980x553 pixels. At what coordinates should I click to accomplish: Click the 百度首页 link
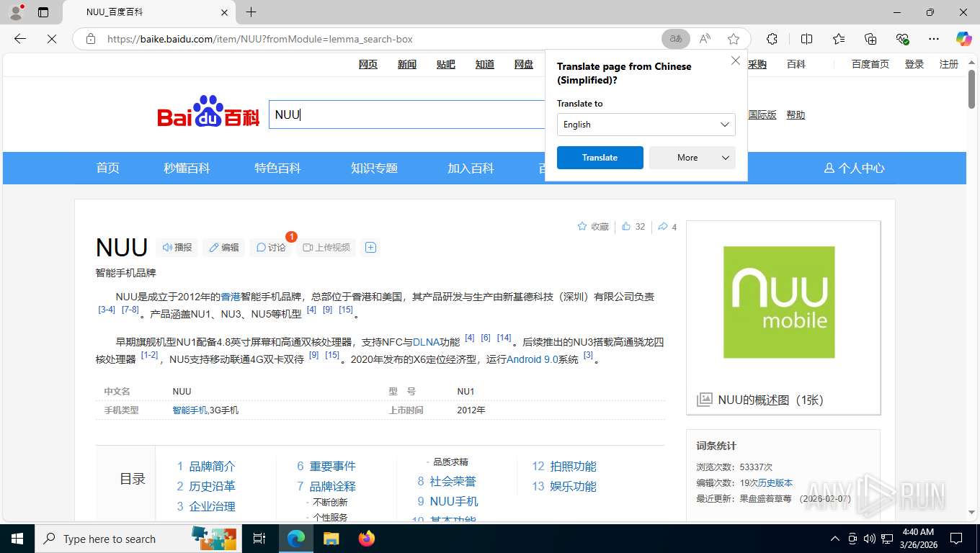870,64
